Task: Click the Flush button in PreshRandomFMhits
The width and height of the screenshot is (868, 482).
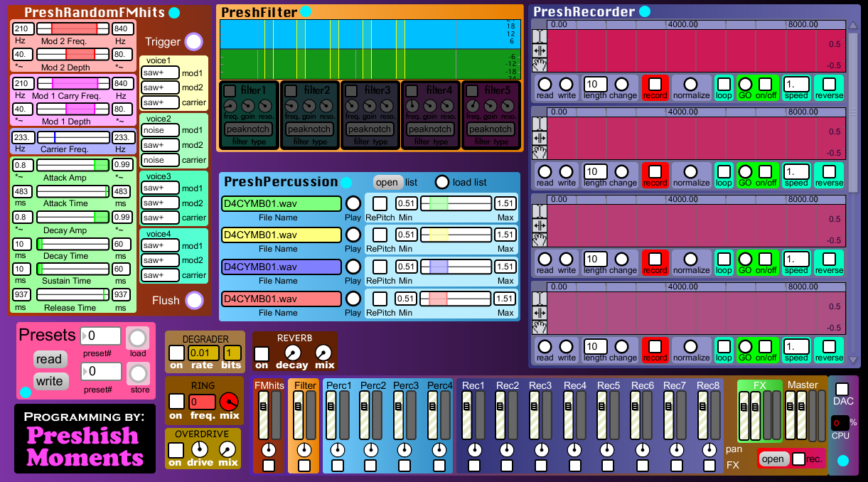Action: click(x=194, y=300)
